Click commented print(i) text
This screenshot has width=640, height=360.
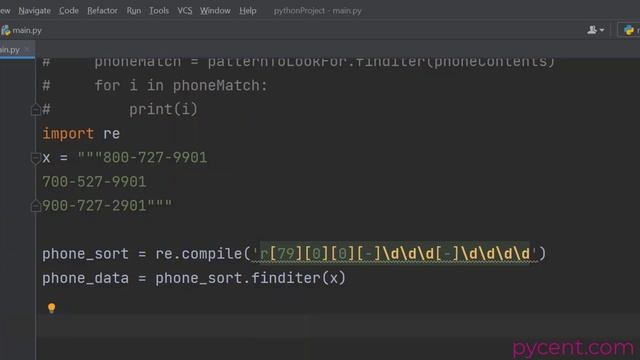(163, 109)
